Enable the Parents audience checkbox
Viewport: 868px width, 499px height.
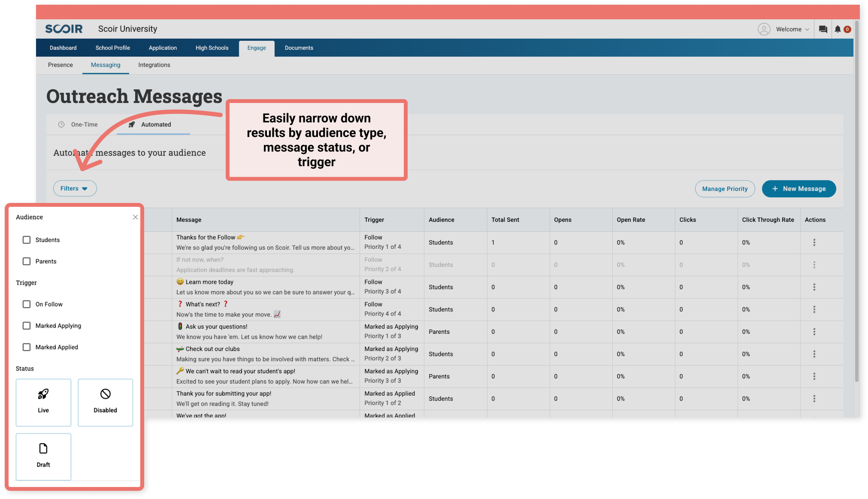[27, 261]
